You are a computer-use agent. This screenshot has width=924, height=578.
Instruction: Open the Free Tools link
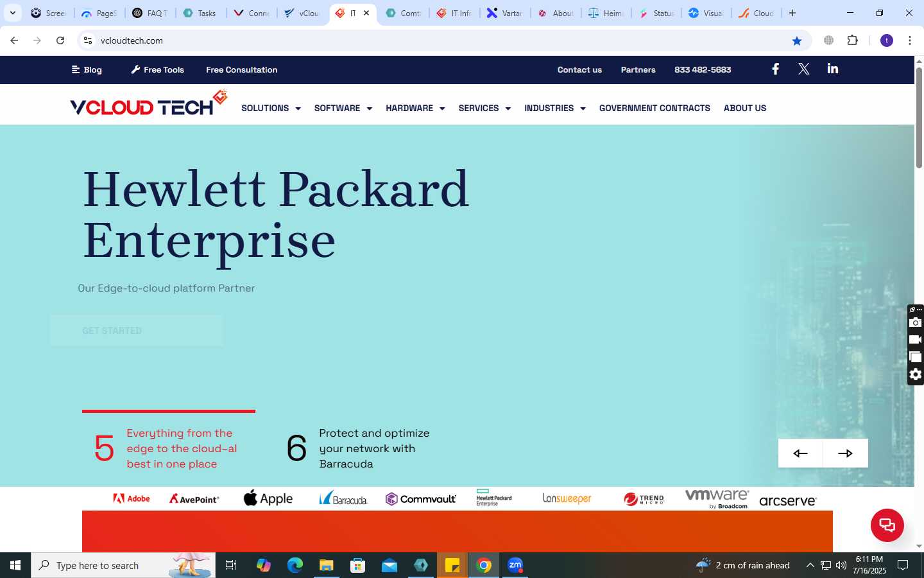157,69
